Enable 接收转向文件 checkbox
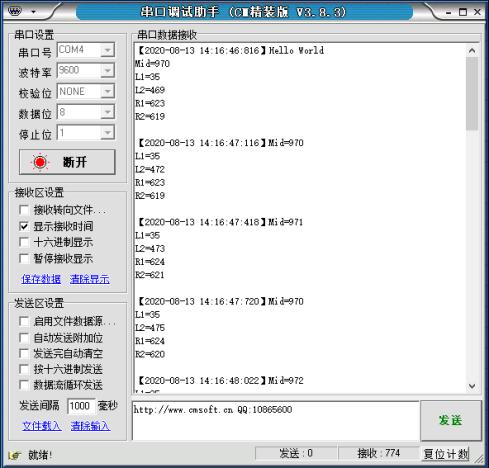The image size is (489, 468). click(24, 210)
